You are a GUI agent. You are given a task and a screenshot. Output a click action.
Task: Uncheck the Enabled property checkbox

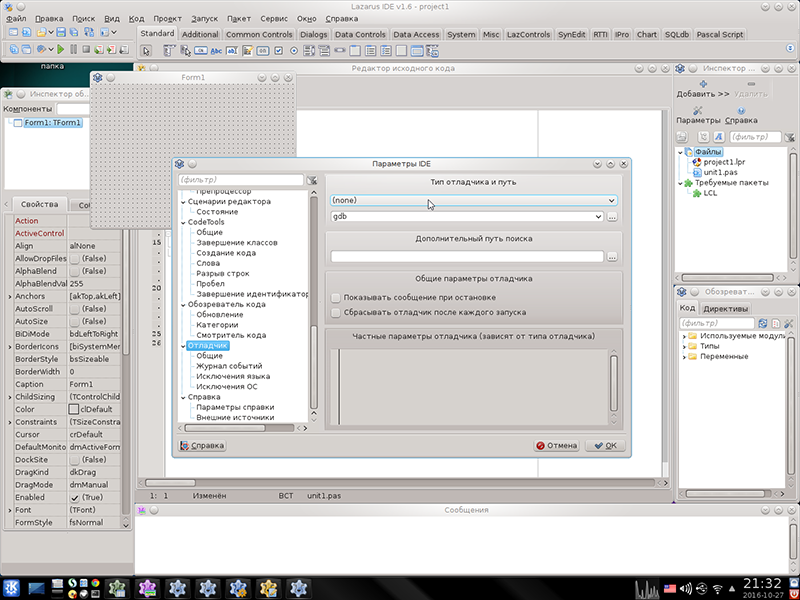point(74,498)
